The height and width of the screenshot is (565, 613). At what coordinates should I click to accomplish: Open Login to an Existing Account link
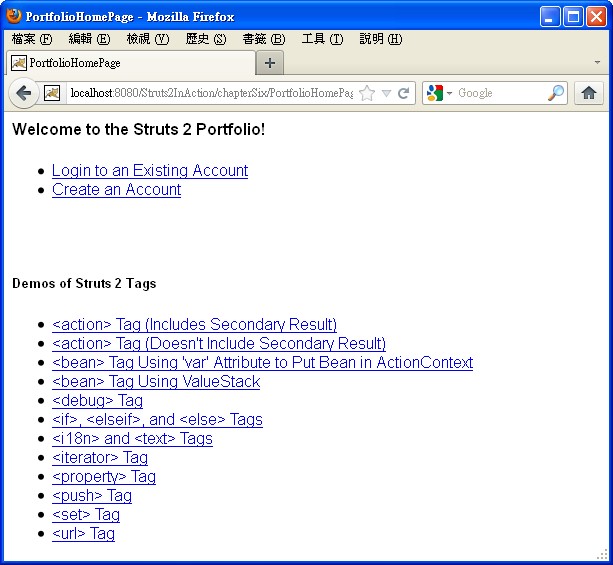coord(150,170)
